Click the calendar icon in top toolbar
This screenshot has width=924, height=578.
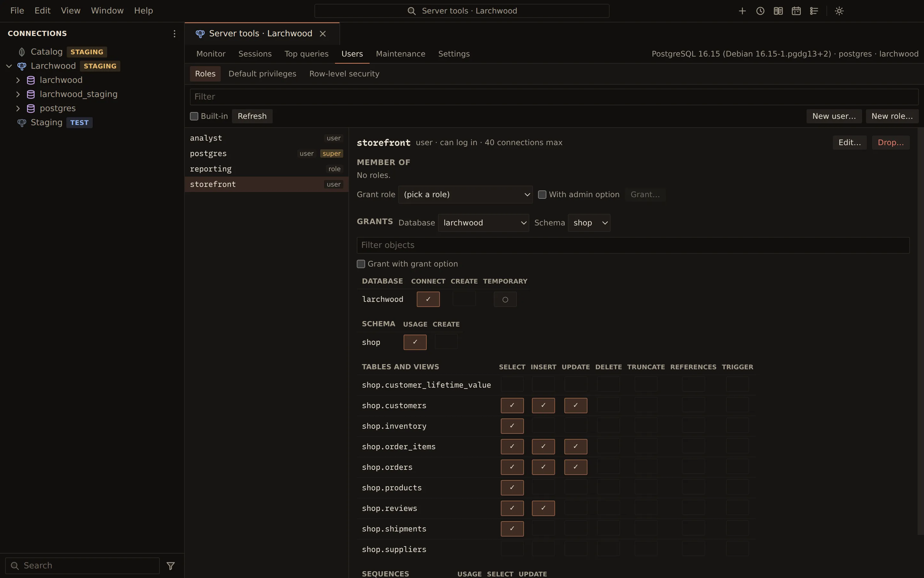tap(796, 11)
